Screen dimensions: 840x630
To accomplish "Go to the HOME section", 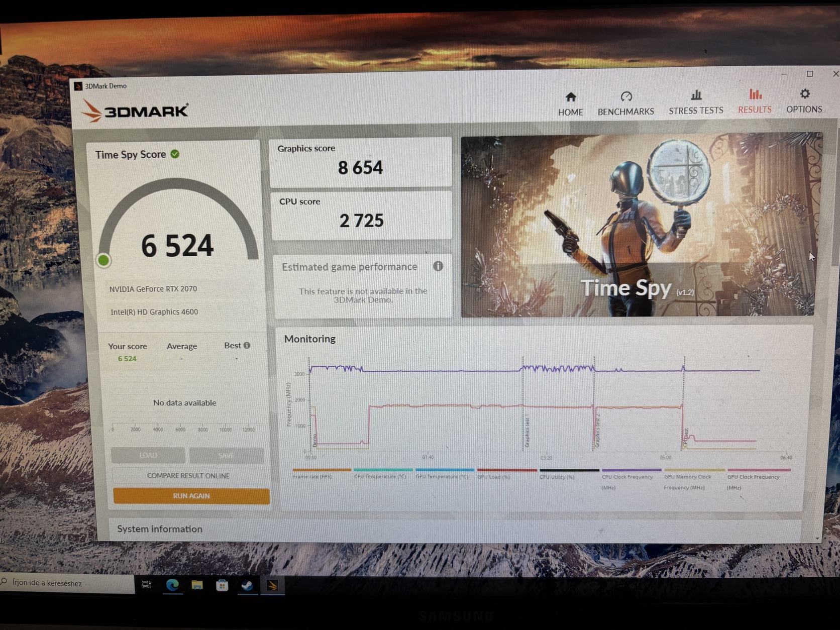I will [x=570, y=104].
